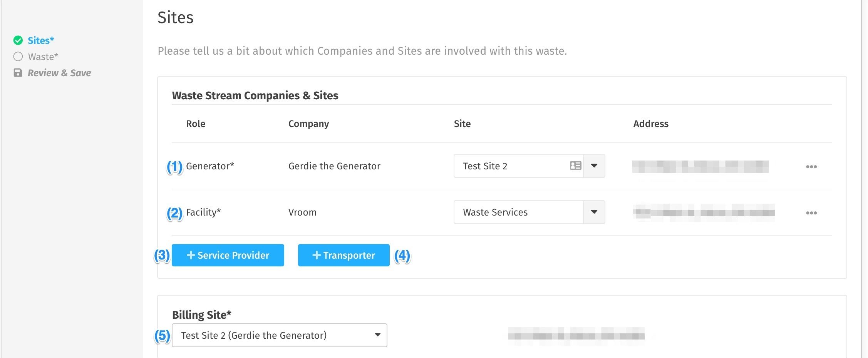The image size is (868, 358).
Task: Expand the Generator site dropdown arrow
Action: click(x=594, y=166)
